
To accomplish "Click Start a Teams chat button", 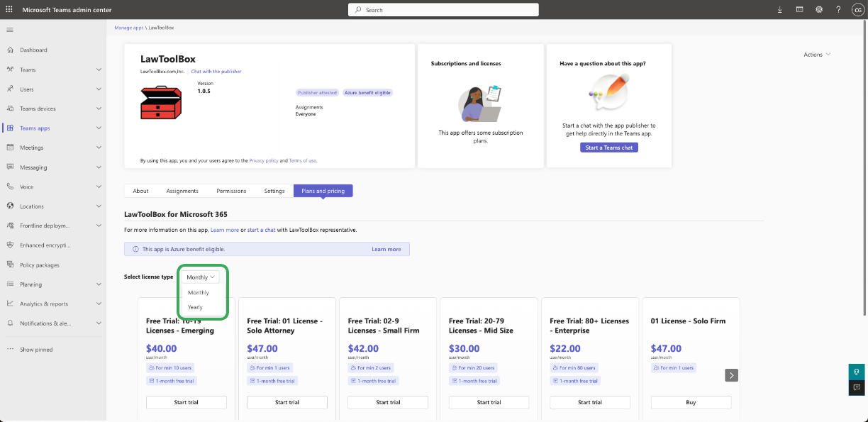I will [x=609, y=148].
